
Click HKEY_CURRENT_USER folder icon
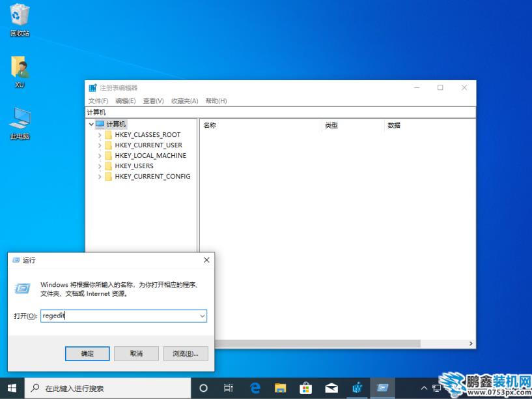tap(109, 145)
